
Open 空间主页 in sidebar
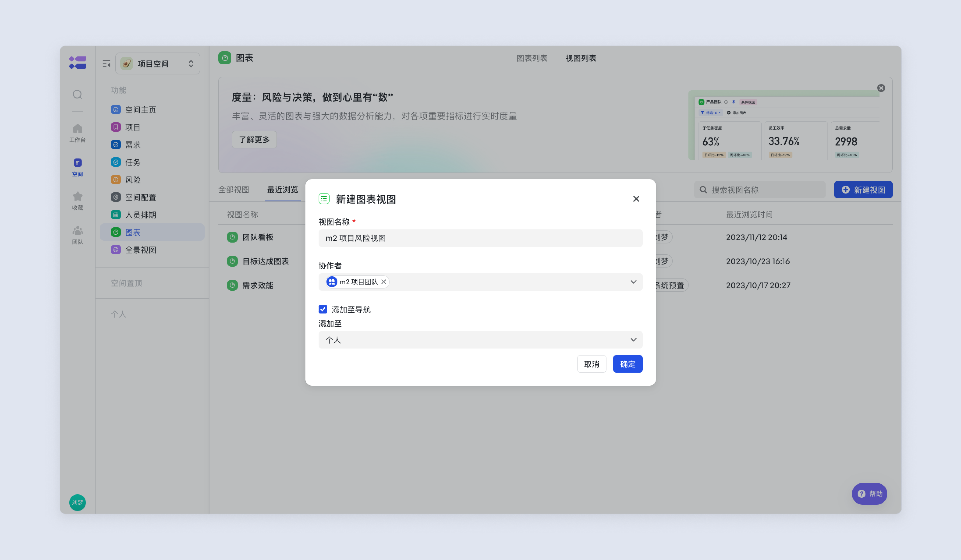(x=152, y=110)
